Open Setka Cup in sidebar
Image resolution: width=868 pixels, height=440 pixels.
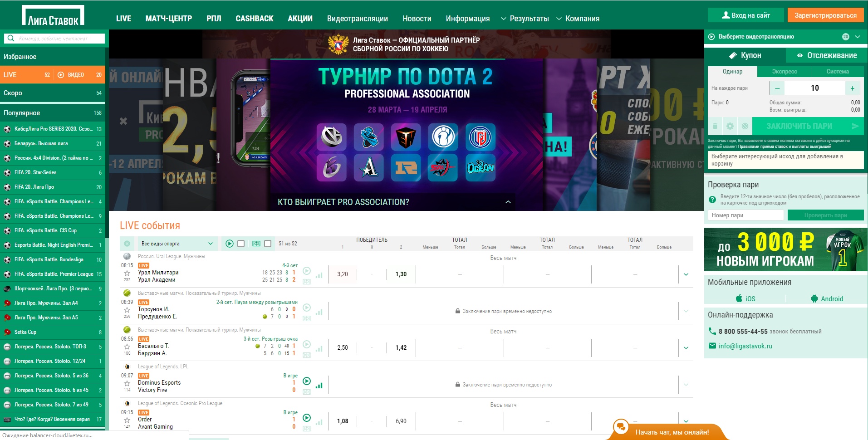[x=53, y=332]
